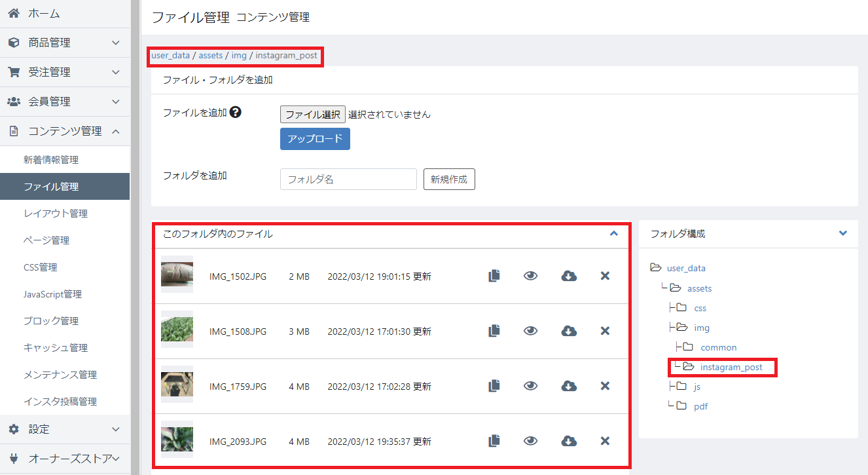Select common folder in tree
Image resolution: width=868 pixels, height=475 pixels.
click(718, 347)
